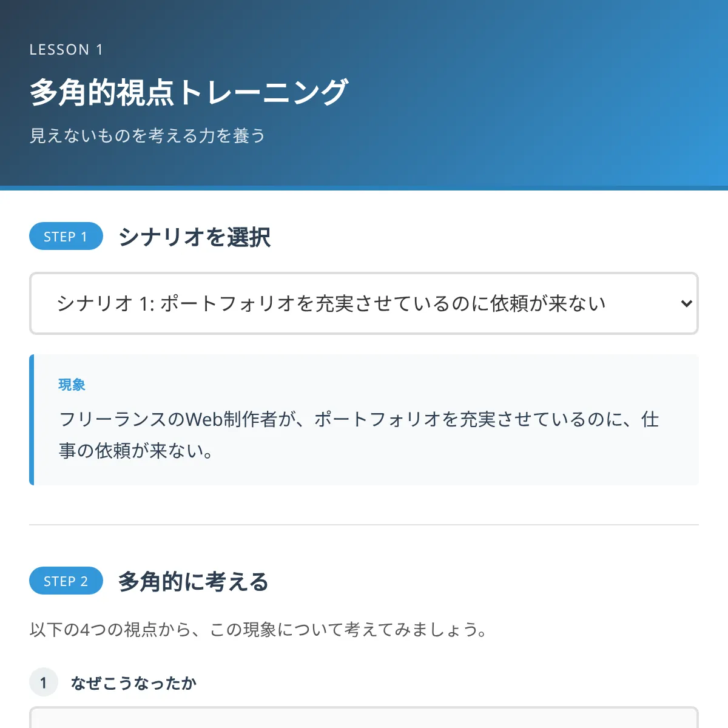This screenshot has height=728, width=728.
Task: Click the STEP 1 badge
Action: pyautogui.click(x=66, y=237)
